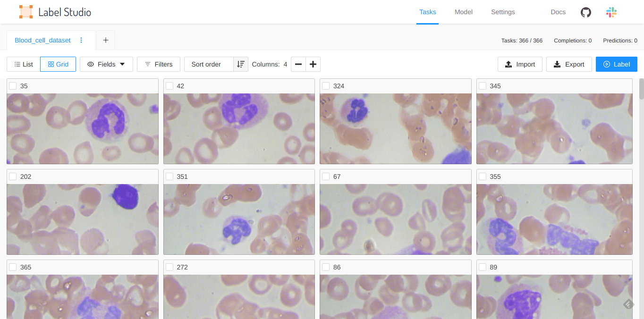Tick the checkbox for task 324

point(326,86)
